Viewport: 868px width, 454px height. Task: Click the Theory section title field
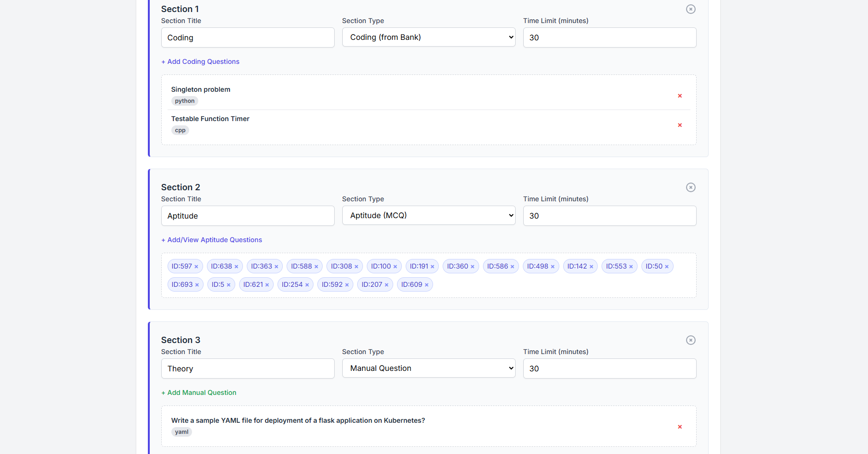[247, 368]
